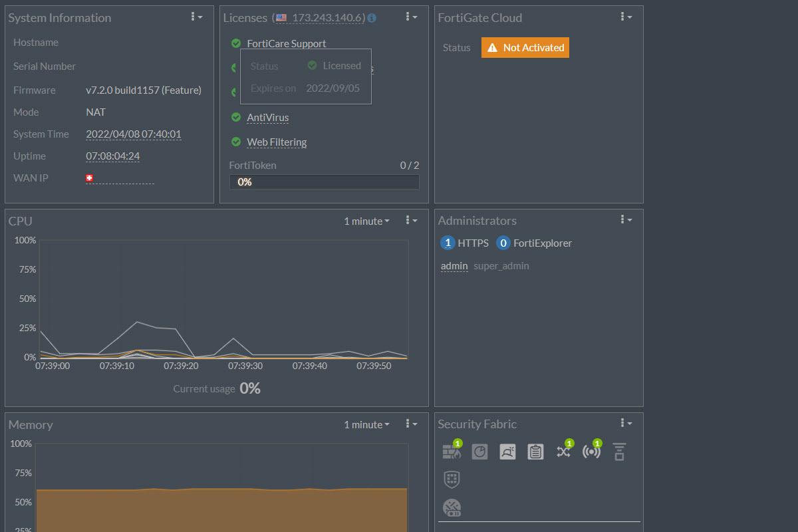798x532 pixels.
Task: Click the FortiCare Support license link
Action: [287, 44]
